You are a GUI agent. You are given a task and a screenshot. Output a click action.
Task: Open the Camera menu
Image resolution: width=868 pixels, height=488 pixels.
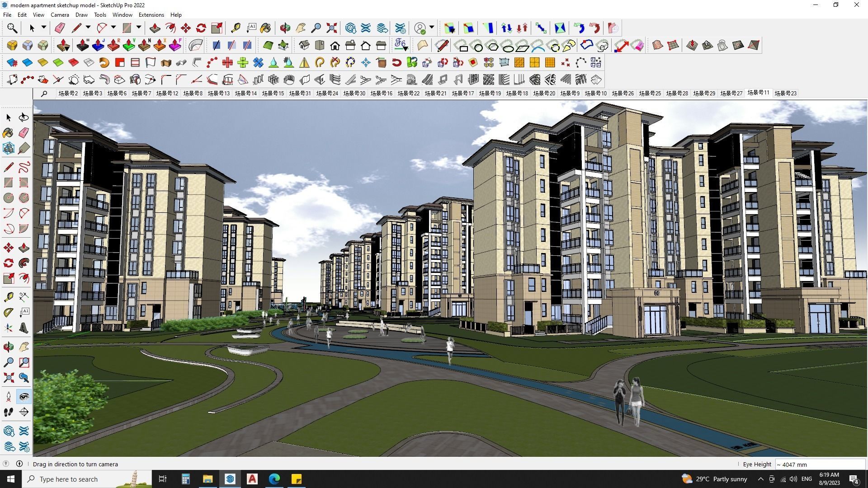pyautogui.click(x=60, y=15)
